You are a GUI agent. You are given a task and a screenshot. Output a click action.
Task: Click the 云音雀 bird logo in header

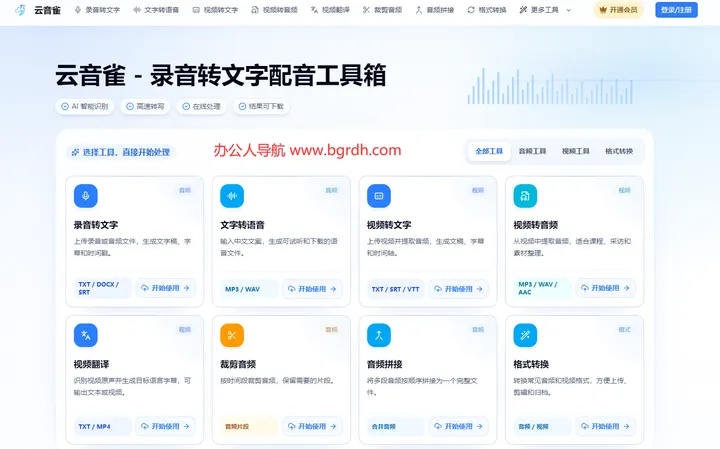(x=20, y=10)
